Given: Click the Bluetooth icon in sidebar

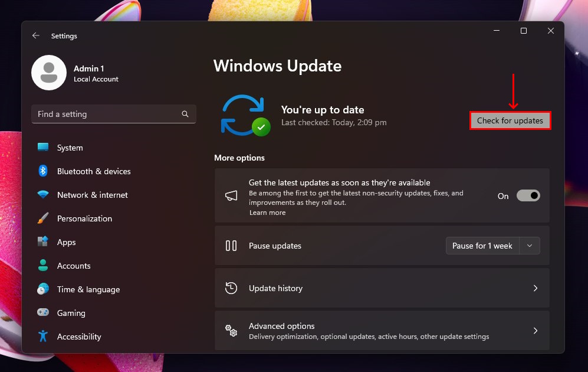Looking at the screenshot, I should (x=43, y=171).
